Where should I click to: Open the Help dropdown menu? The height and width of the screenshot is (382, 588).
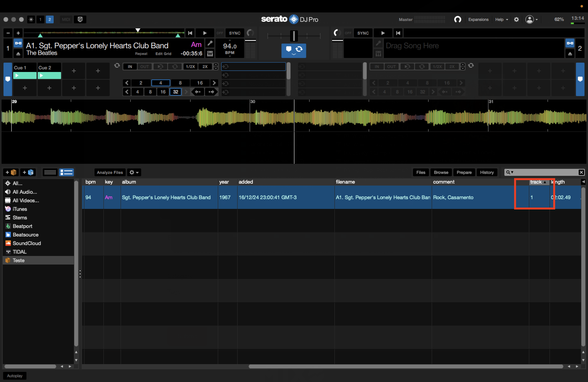click(x=501, y=19)
